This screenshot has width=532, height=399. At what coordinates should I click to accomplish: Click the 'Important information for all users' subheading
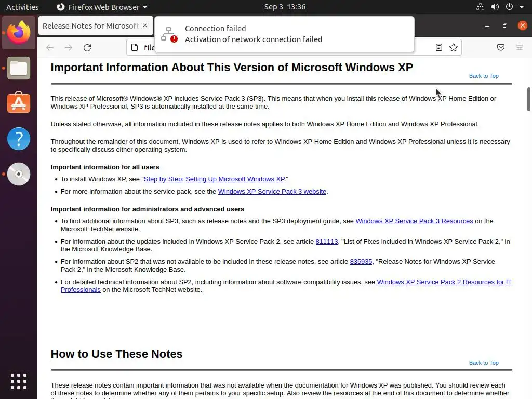(105, 167)
